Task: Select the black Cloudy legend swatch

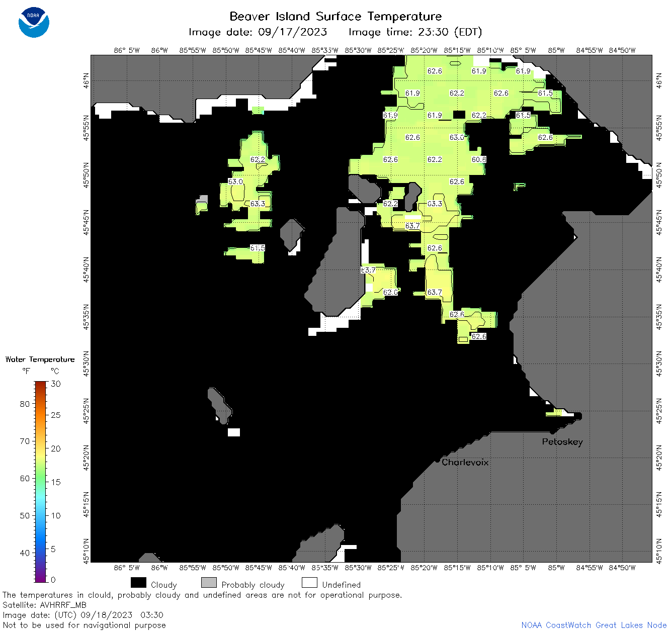Action: [x=138, y=583]
